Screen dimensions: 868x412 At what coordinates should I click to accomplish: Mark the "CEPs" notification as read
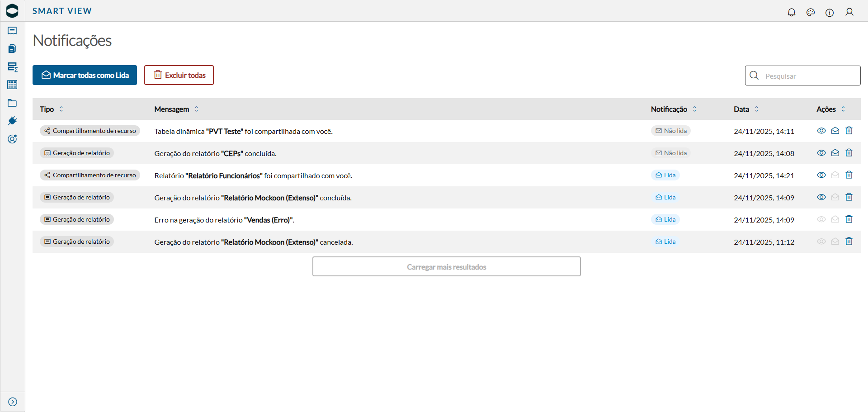click(835, 153)
